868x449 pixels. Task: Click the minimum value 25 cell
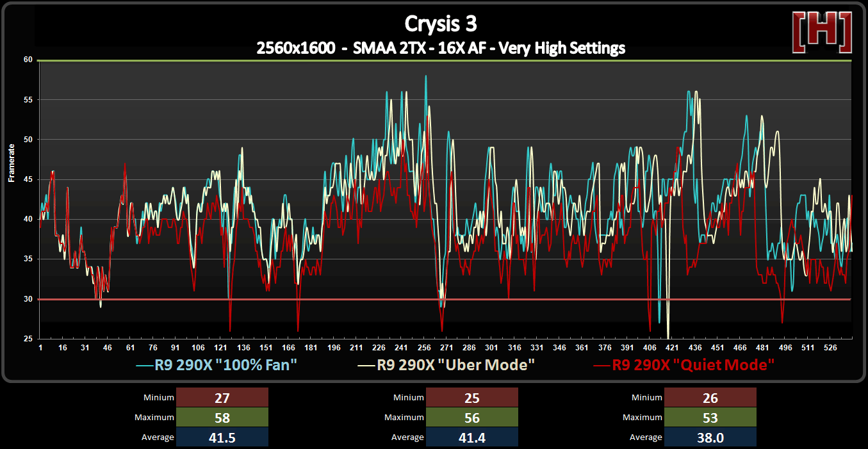pos(471,398)
